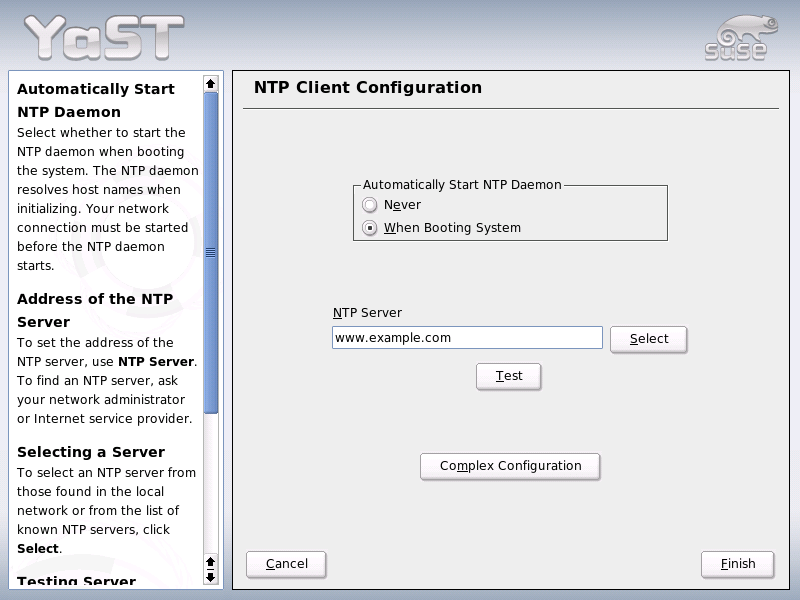Click the SUSE chameleon logo
Screen dimensions: 800x600
tap(741, 38)
